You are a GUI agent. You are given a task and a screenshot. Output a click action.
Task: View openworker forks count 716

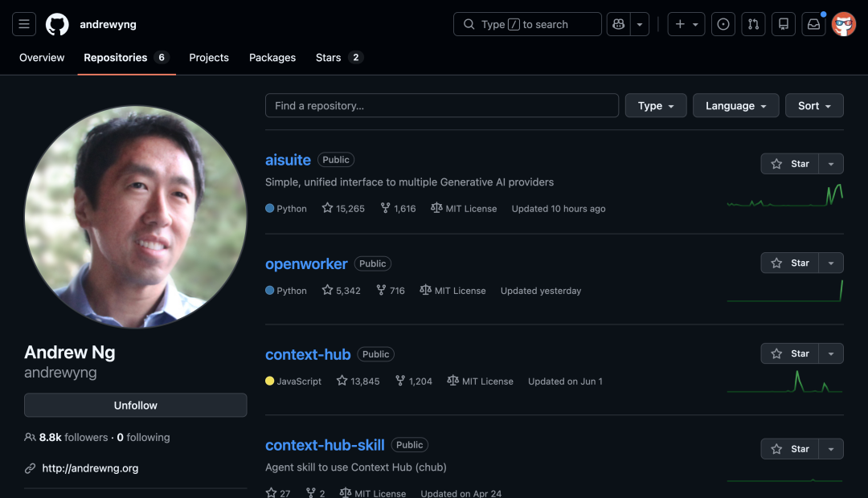(391, 291)
